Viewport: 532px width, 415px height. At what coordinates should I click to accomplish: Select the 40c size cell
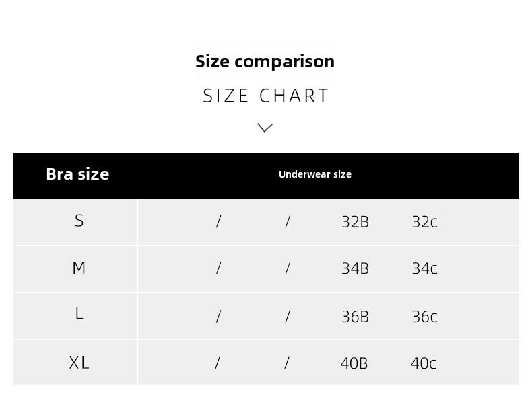coord(423,363)
